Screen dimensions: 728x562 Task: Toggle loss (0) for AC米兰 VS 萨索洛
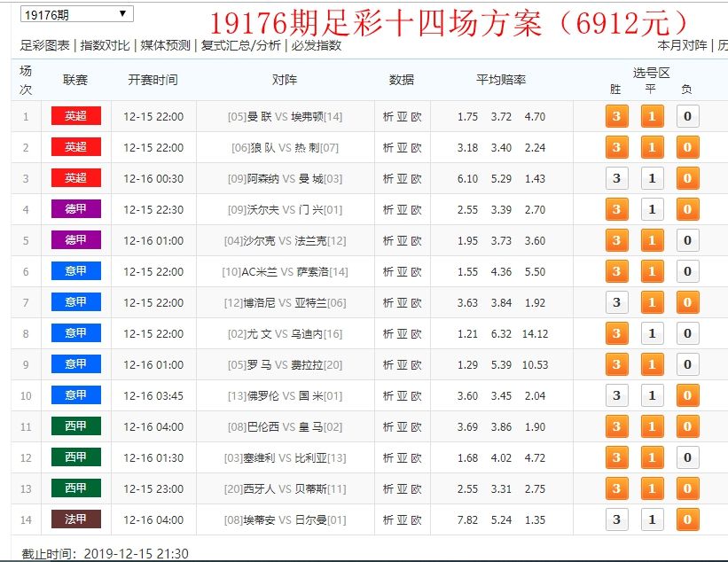(x=687, y=271)
